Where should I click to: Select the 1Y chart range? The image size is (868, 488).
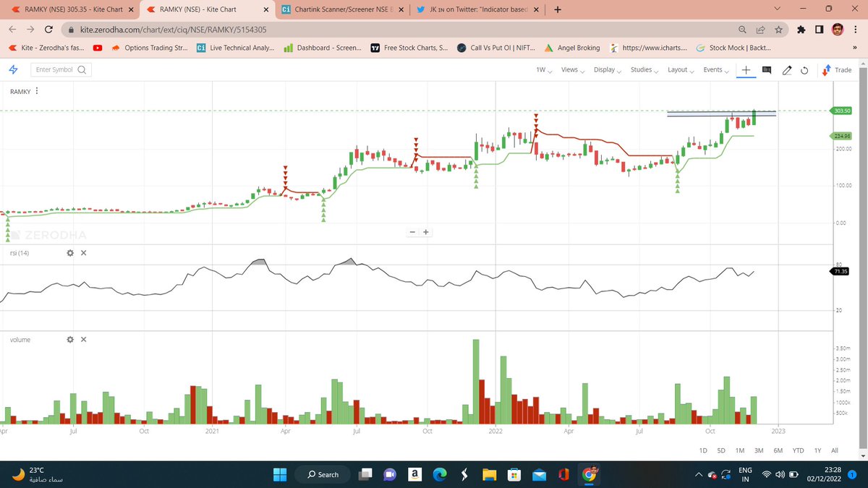tap(817, 450)
